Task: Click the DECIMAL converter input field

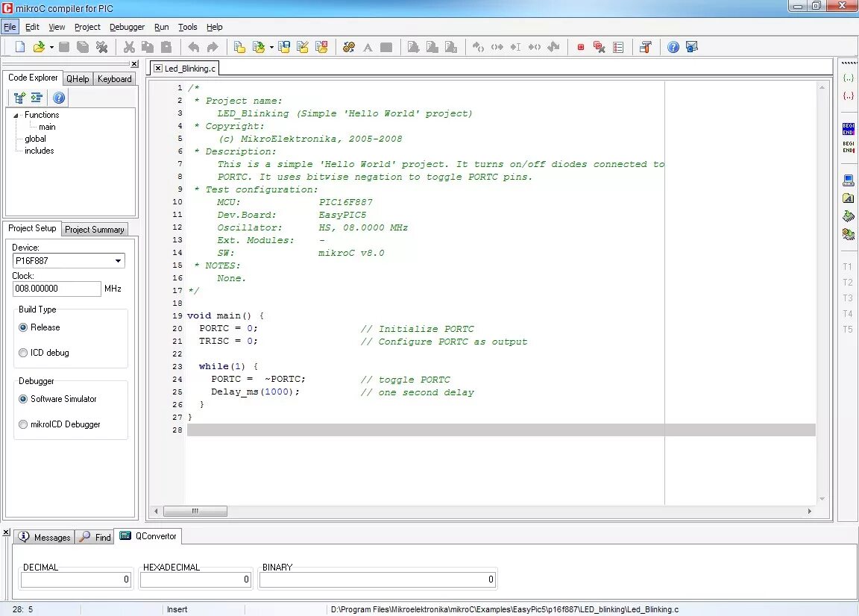Action: 76,579
